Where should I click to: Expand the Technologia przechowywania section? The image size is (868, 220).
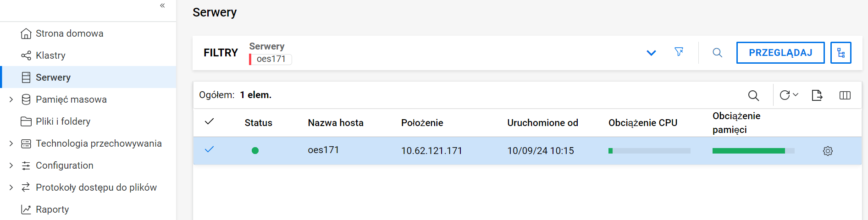coord(11,143)
